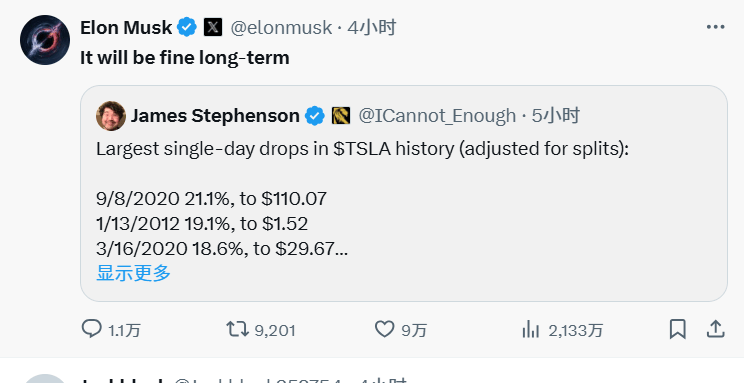
Task: Open James Stephenson's avatar in quoted tweet
Action: (x=111, y=116)
